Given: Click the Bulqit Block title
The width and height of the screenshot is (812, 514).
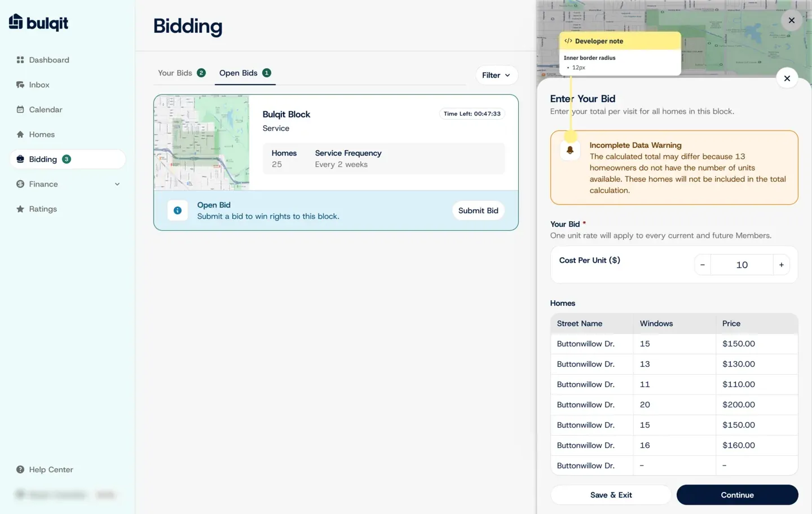Looking at the screenshot, I should (286, 114).
